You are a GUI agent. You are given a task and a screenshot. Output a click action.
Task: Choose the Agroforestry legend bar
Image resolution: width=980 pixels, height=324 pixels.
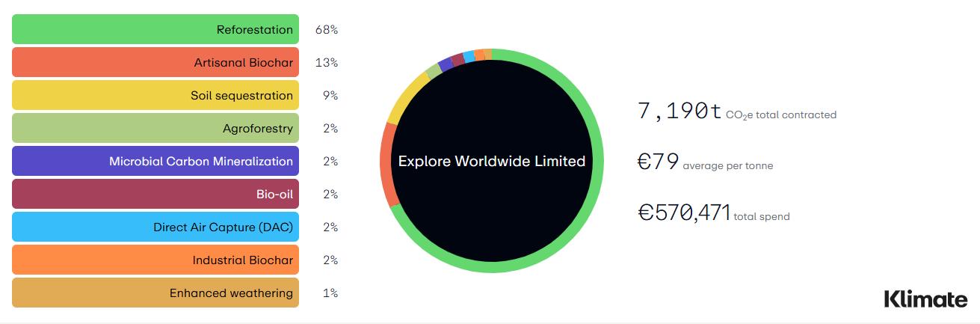tap(155, 129)
